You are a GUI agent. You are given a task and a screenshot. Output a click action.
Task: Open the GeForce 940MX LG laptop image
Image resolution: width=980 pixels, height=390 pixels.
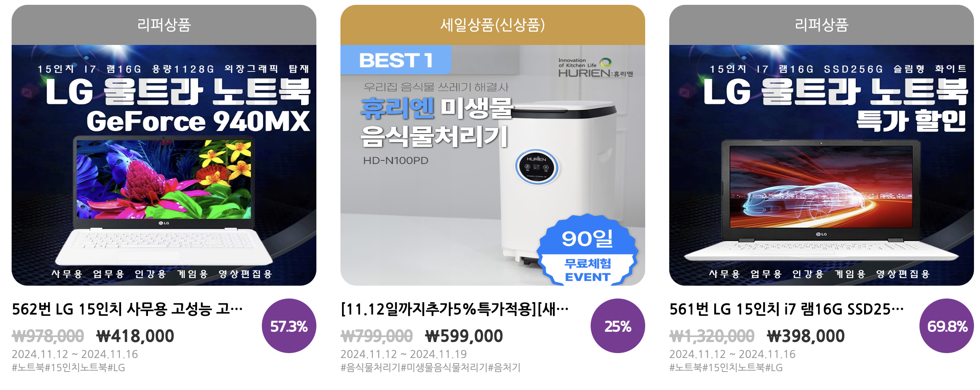tap(164, 165)
